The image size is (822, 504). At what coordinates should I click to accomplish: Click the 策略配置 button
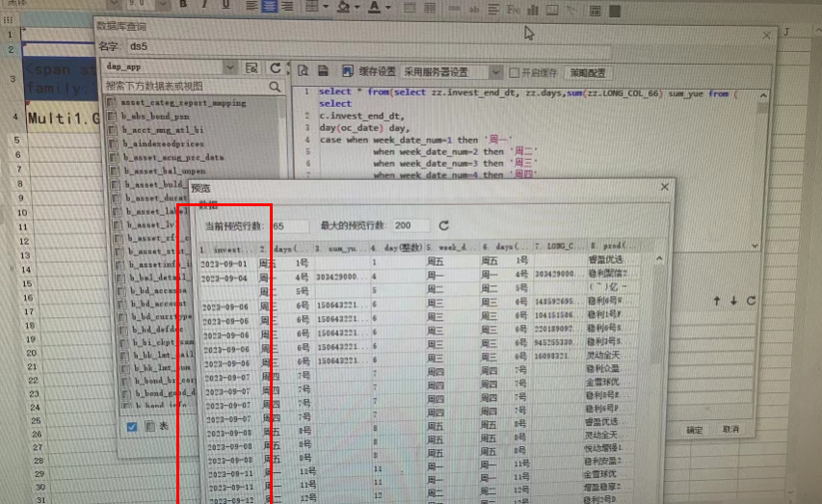click(x=588, y=72)
